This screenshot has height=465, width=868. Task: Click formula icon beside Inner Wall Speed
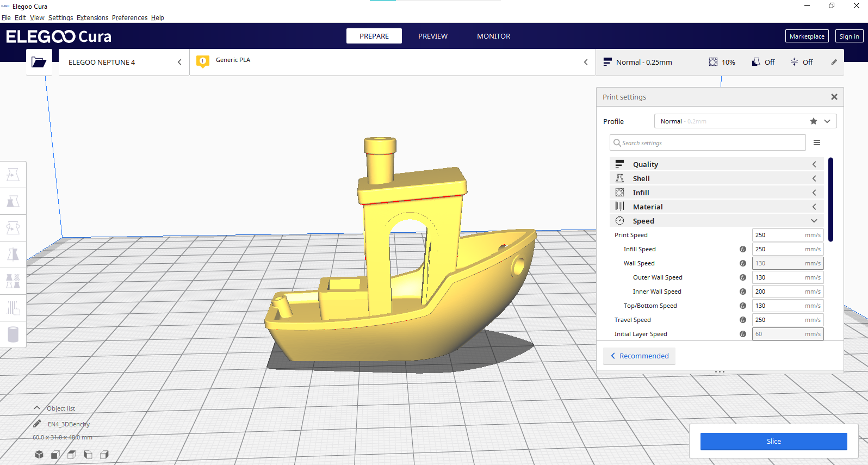(x=743, y=292)
